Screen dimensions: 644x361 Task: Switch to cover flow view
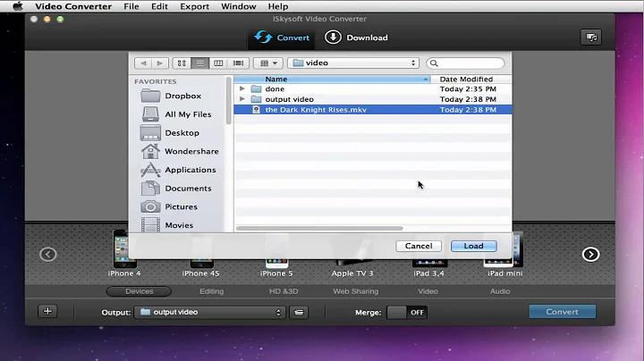pyautogui.click(x=238, y=63)
